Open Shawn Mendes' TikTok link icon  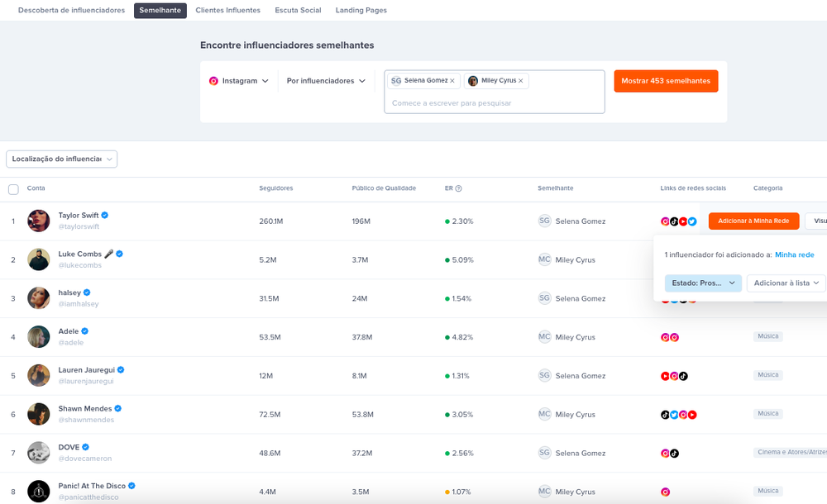(x=665, y=415)
